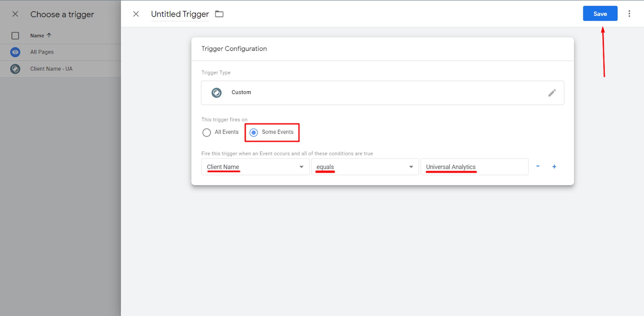Select the All Events radio button

(x=207, y=132)
